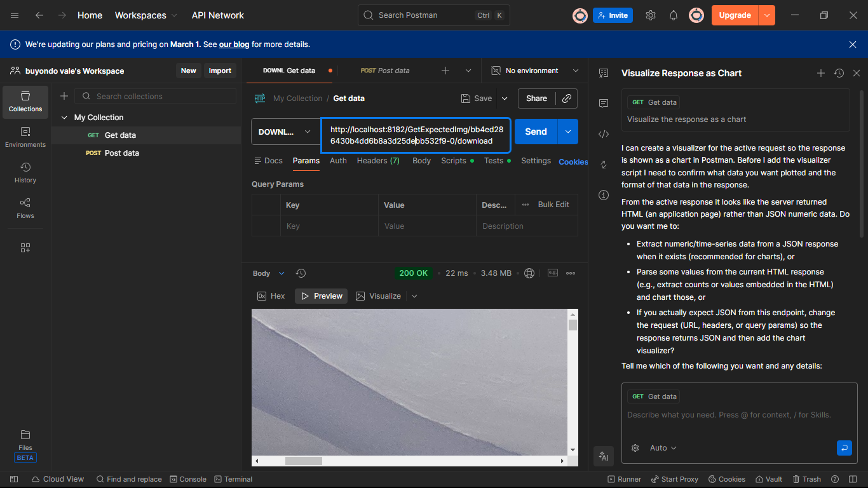Screen dimensions: 868x488
Task: Click the Search collections input field
Action: pyautogui.click(x=163, y=97)
